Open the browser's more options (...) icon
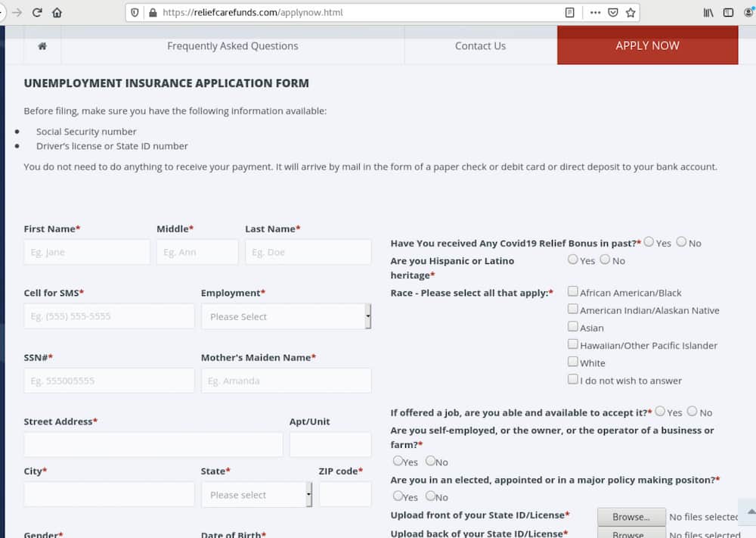The image size is (756, 538). pos(596,12)
